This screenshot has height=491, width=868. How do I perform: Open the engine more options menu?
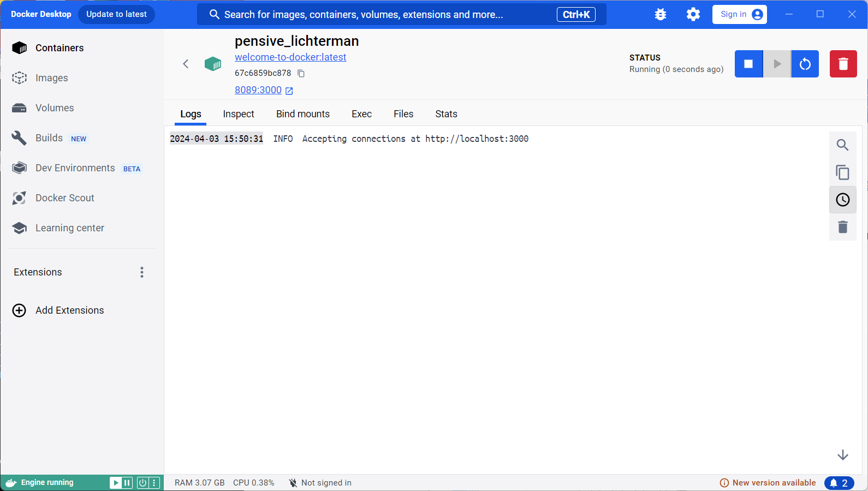(x=154, y=483)
